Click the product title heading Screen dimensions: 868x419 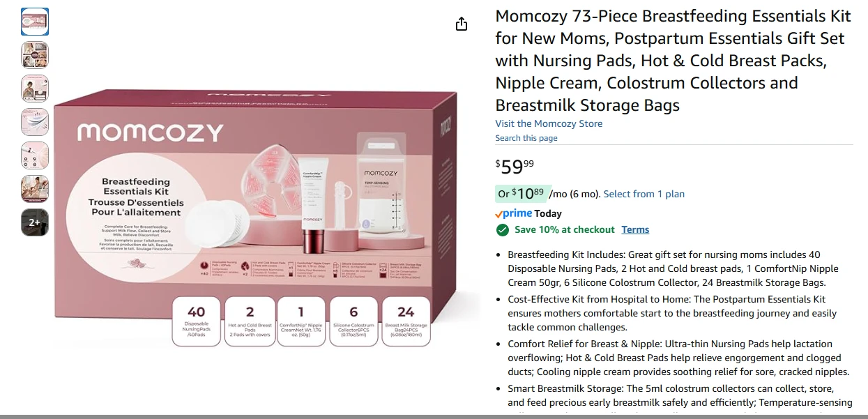(669, 60)
